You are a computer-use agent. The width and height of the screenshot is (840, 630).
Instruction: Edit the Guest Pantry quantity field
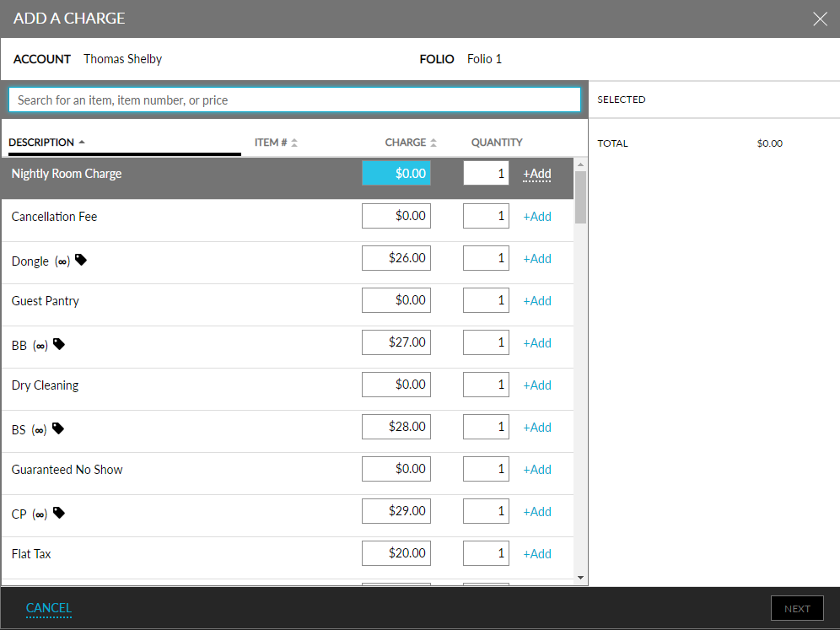pos(486,300)
